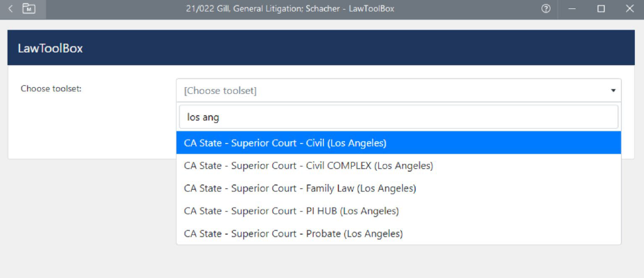The image size is (644, 278).
Task: Click the empty gray area below the panel
Action: (x=90, y=221)
